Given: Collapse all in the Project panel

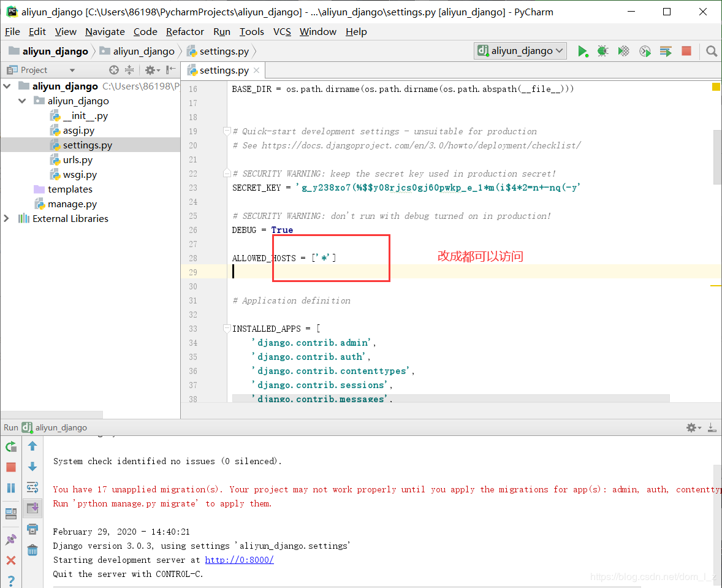Looking at the screenshot, I should (129, 70).
